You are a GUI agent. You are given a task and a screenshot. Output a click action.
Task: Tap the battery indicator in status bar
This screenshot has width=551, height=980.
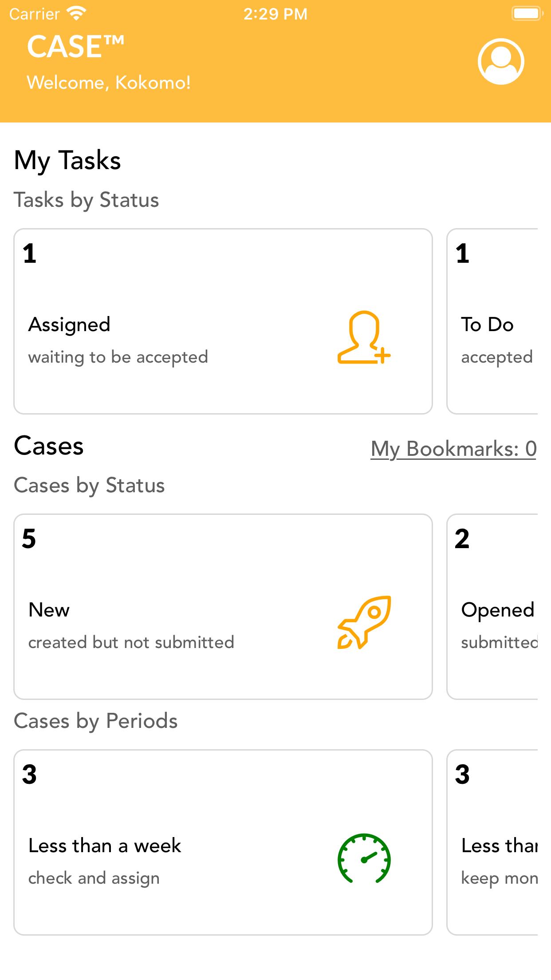527,14
